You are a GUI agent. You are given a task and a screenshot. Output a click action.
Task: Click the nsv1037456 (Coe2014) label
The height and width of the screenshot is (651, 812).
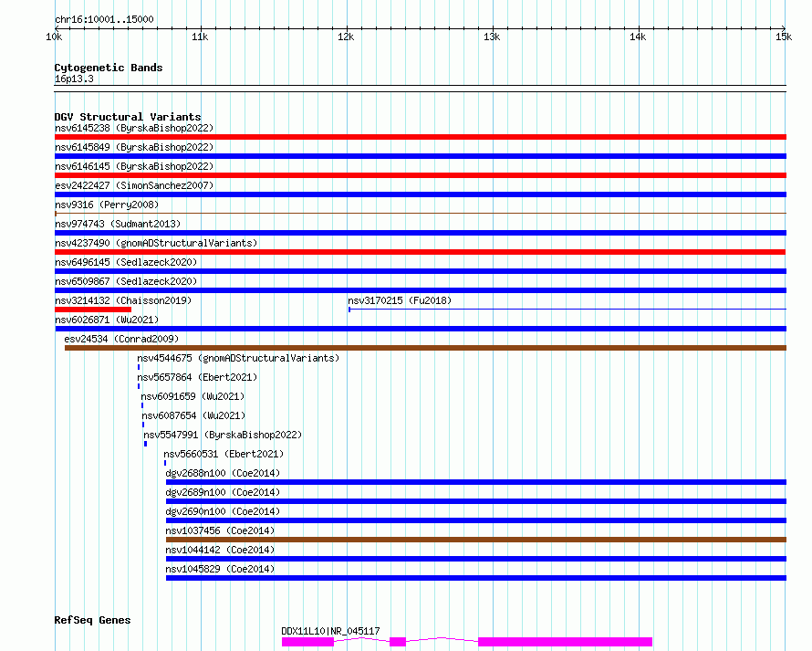click(220, 530)
